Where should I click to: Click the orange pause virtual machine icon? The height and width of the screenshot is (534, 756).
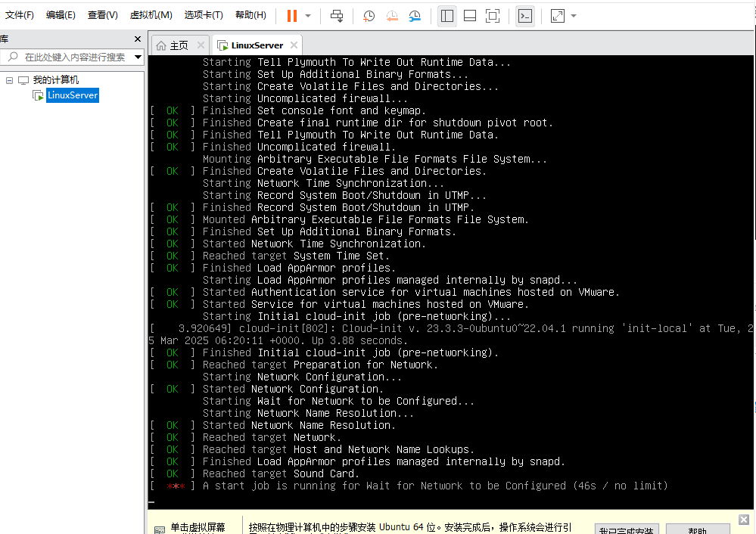[292, 16]
